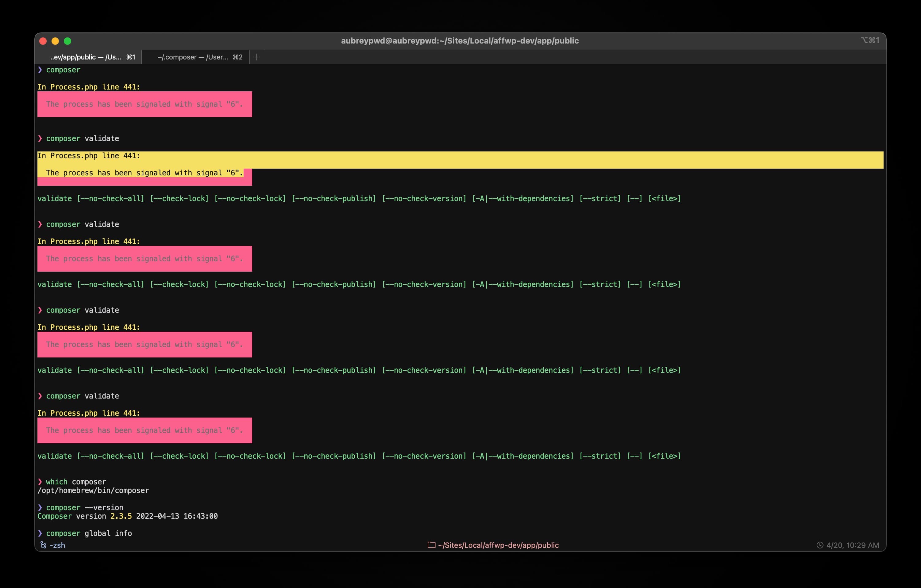Click the red close window button
This screenshot has height=588, width=921.
pos(43,41)
